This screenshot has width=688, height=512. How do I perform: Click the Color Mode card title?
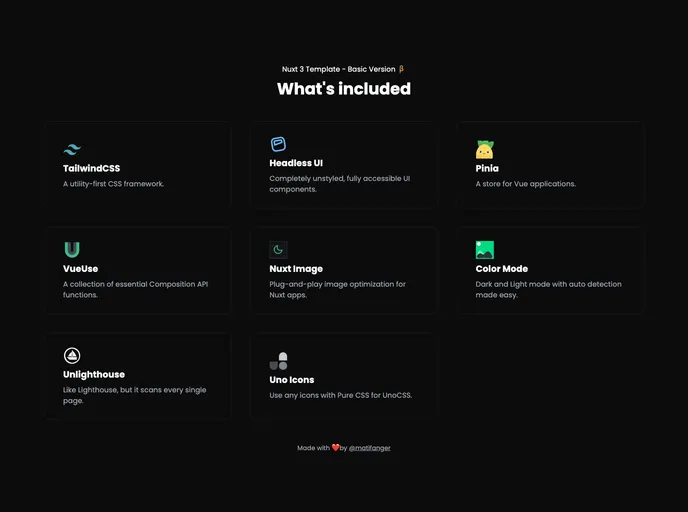(501, 269)
